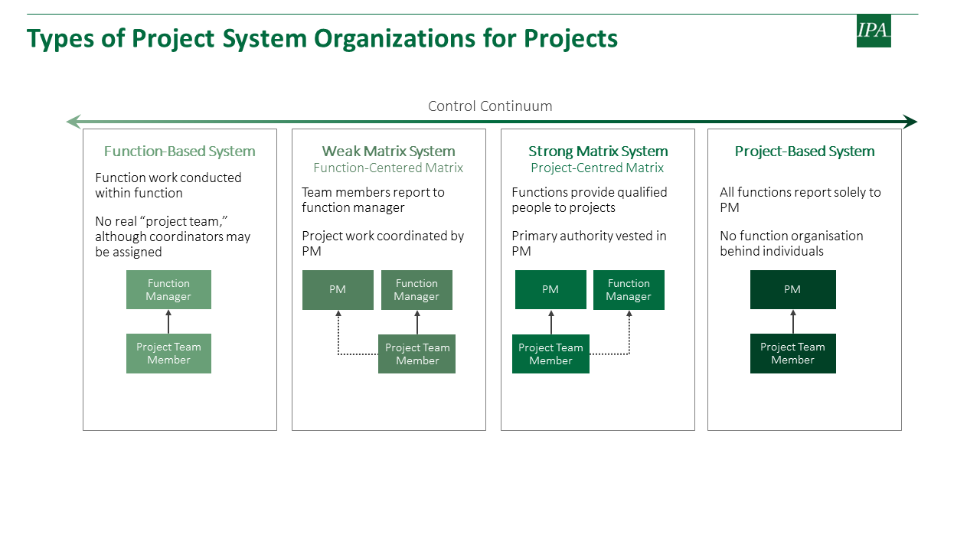Select Project Team Member box in Function-Based System
Viewport: 980px width, 551px height.
(x=168, y=354)
